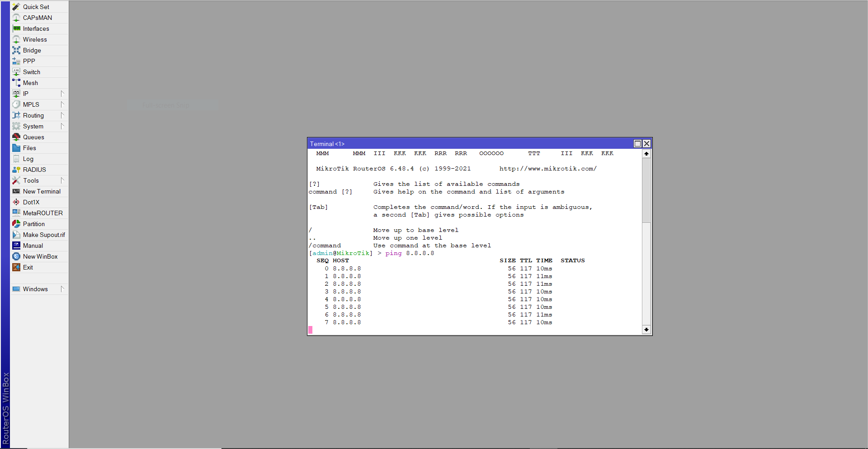Click the SEQ column header in terminal
The width and height of the screenshot is (868, 449).
click(x=322, y=260)
